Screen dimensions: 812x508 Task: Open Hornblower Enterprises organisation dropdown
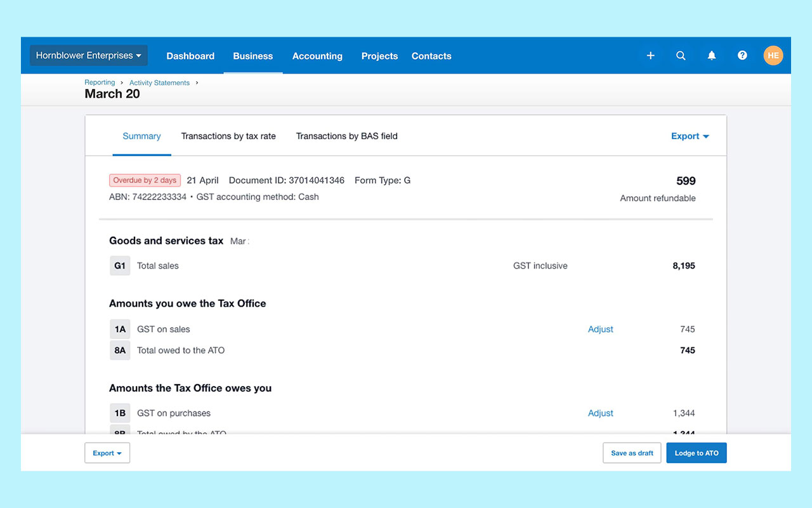coord(89,56)
